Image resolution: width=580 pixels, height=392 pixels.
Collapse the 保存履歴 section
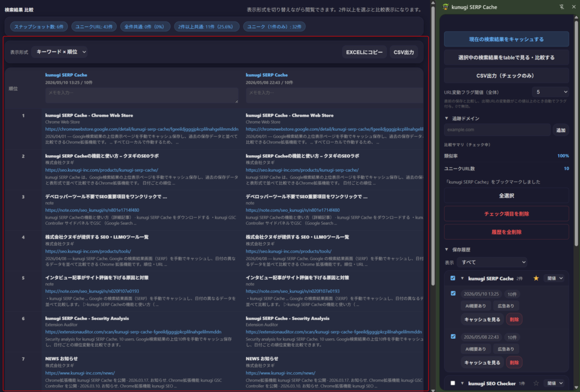tap(446, 250)
